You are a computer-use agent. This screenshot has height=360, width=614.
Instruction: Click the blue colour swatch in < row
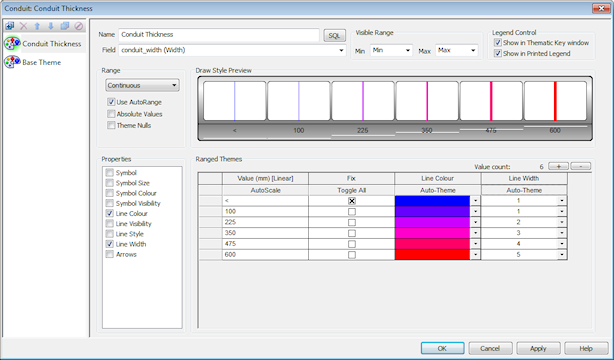(432, 201)
